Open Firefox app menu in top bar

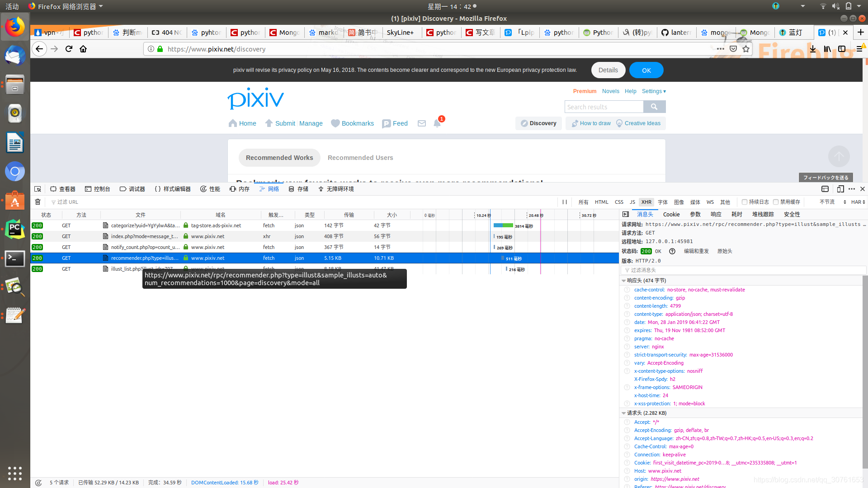click(66, 6)
